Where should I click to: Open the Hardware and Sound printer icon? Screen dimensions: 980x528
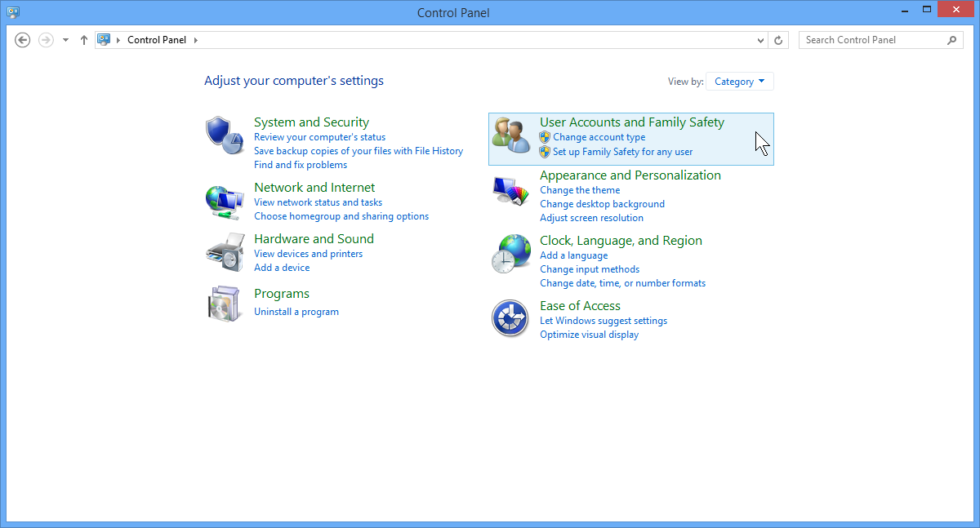224,252
